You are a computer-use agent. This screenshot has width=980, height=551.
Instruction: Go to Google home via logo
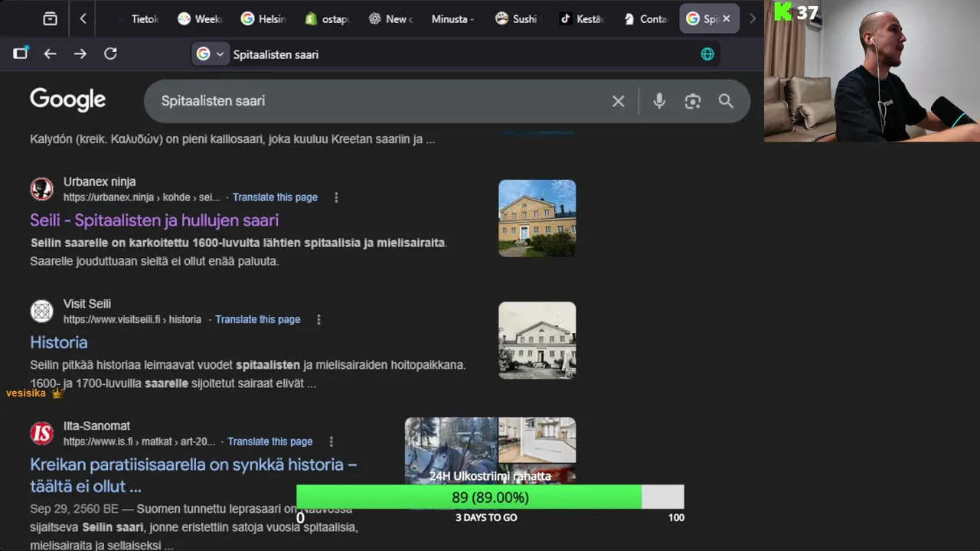(x=67, y=99)
